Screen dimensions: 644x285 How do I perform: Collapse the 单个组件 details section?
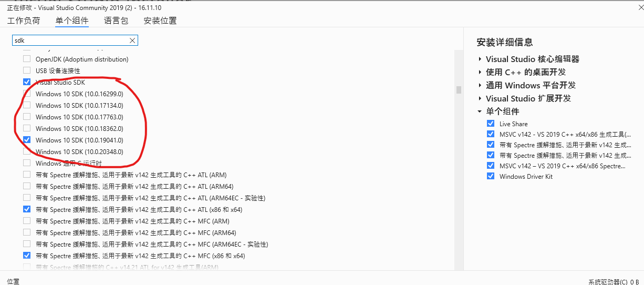(480, 111)
